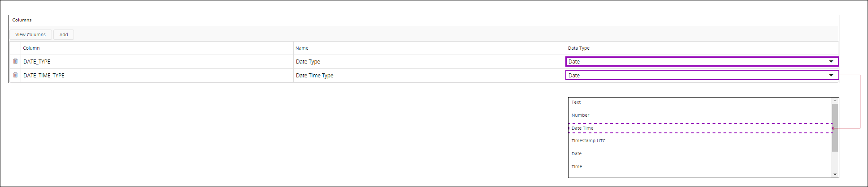Click scroll down arrow in dropdown list
The image size is (868, 187).
(835, 174)
